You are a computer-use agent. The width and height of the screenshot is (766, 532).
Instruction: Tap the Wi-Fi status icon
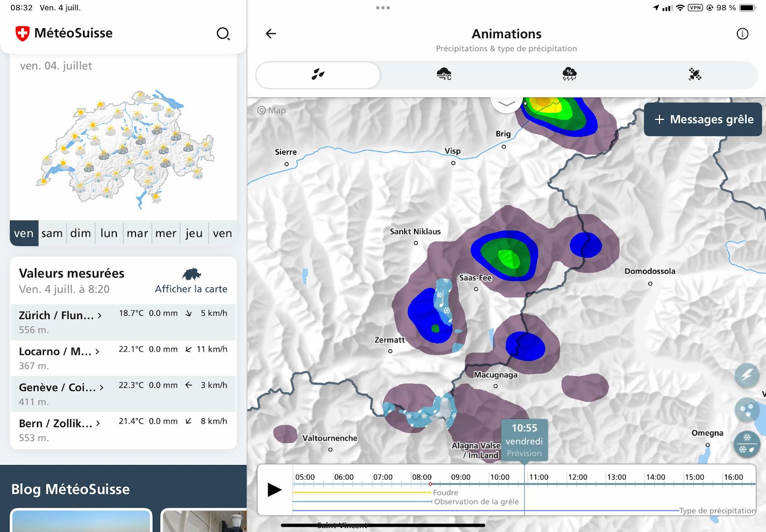tap(680, 8)
